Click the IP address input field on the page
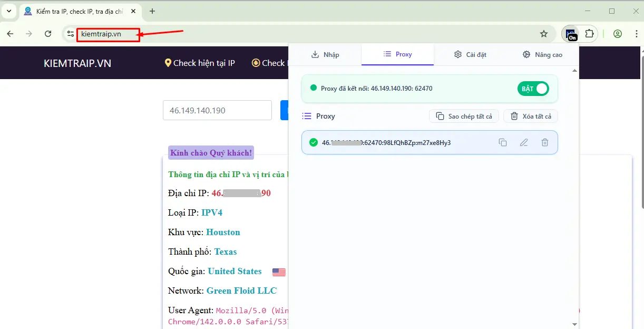Image resolution: width=644 pixels, height=329 pixels. click(217, 110)
